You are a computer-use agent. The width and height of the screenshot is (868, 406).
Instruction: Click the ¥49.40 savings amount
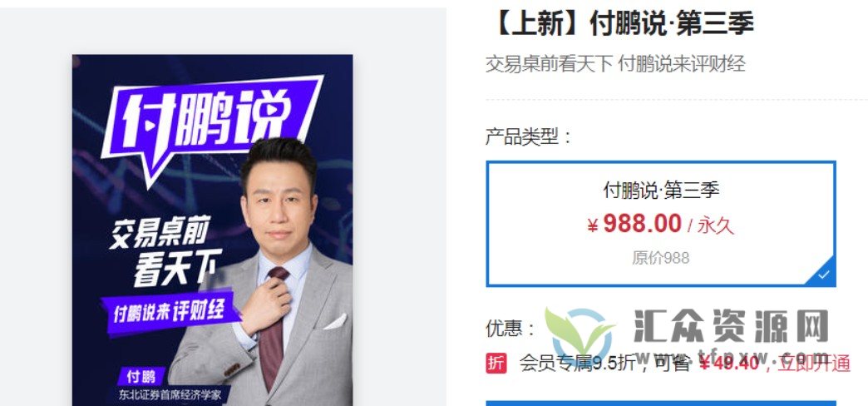pos(728,364)
